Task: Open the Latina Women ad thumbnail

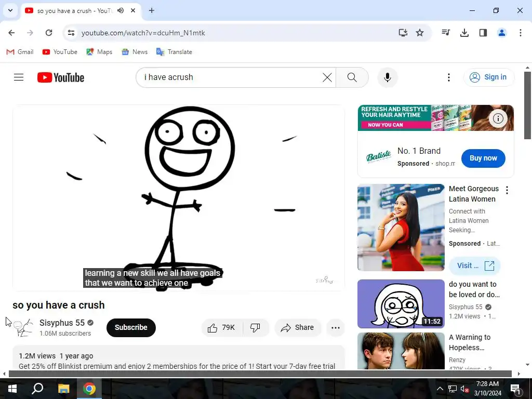Action: tap(401, 228)
